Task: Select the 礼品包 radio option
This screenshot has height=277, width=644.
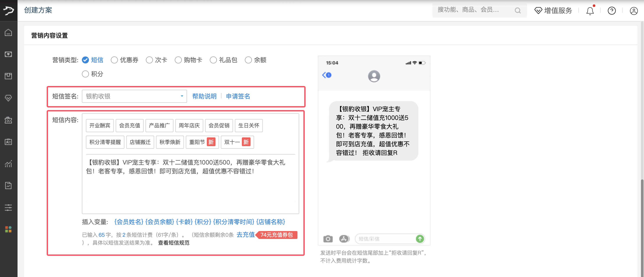Action: pos(213,60)
